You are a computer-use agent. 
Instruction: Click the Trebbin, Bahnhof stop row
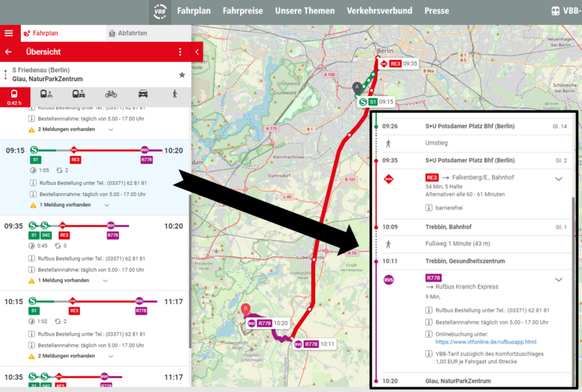point(477,227)
